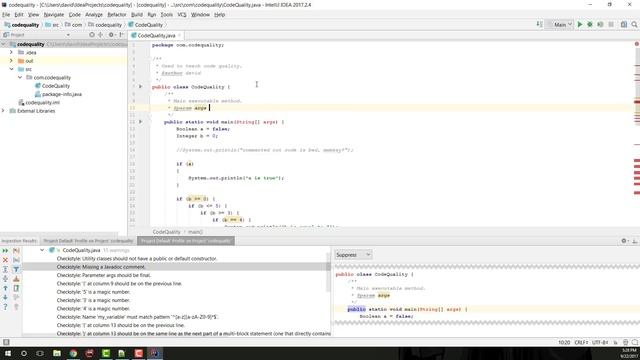
Task: Click Make Project build icon left of Main
Action: click(539, 24)
